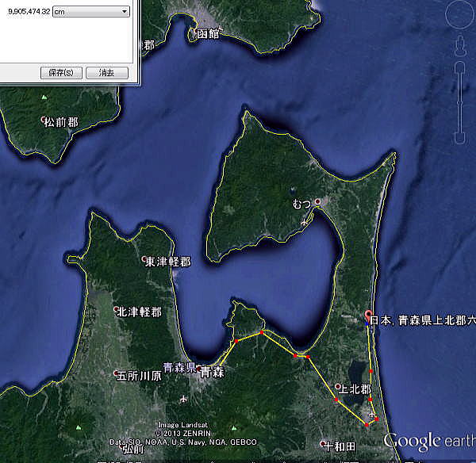Select the Street View pegman icon
Screen dimensions: 476x463
click(x=460, y=46)
